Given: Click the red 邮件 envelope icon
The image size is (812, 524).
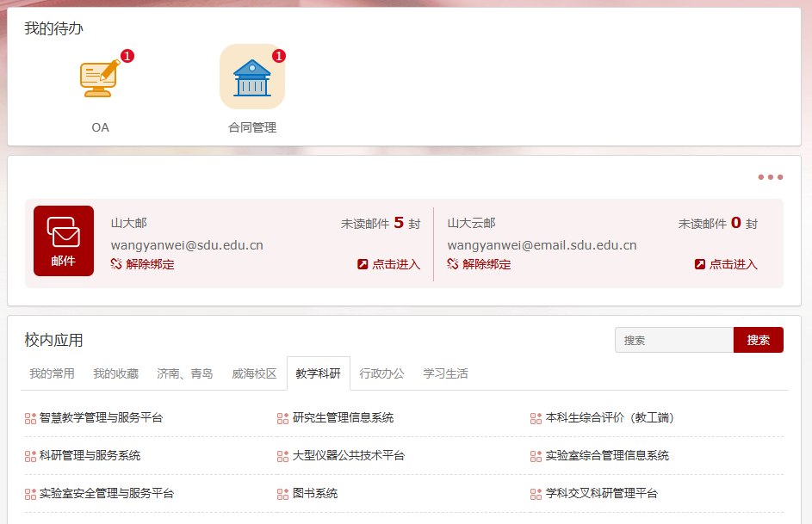Looking at the screenshot, I should (x=64, y=241).
